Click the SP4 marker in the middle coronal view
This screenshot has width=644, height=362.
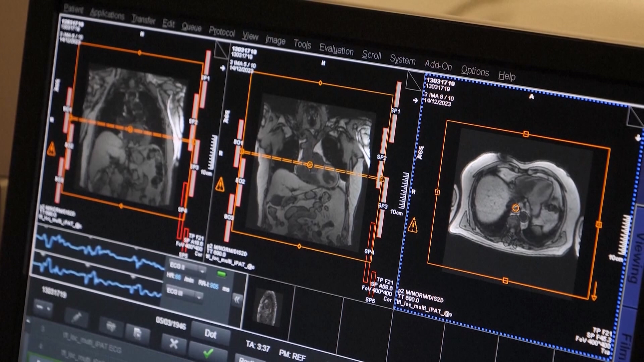[x=369, y=251]
